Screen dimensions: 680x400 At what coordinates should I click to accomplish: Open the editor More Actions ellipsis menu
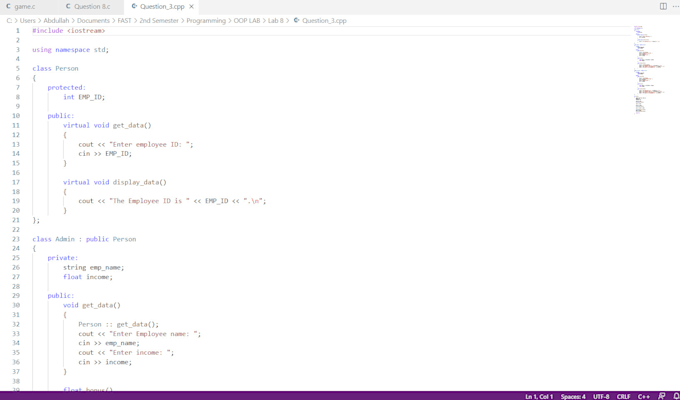pos(675,7)
